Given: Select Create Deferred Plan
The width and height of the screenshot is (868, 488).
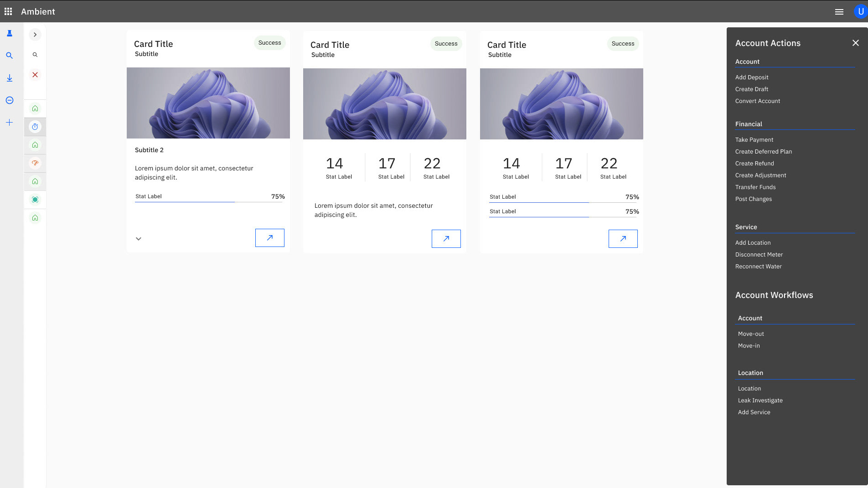Looking at the screenshot, I should point(764,152).
